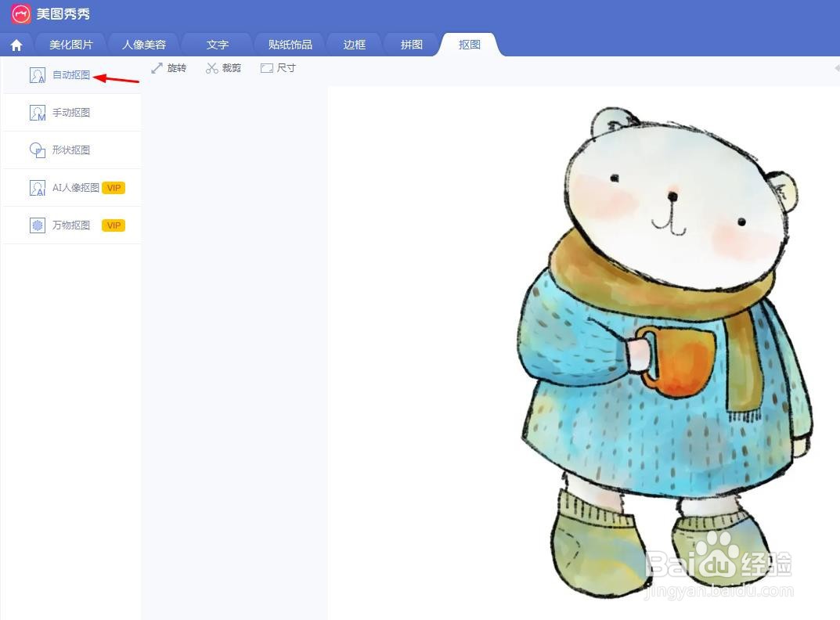Switch to the 贴纸饰品 tab
This screenshot has width=840, height=620.
click(290, 45)
